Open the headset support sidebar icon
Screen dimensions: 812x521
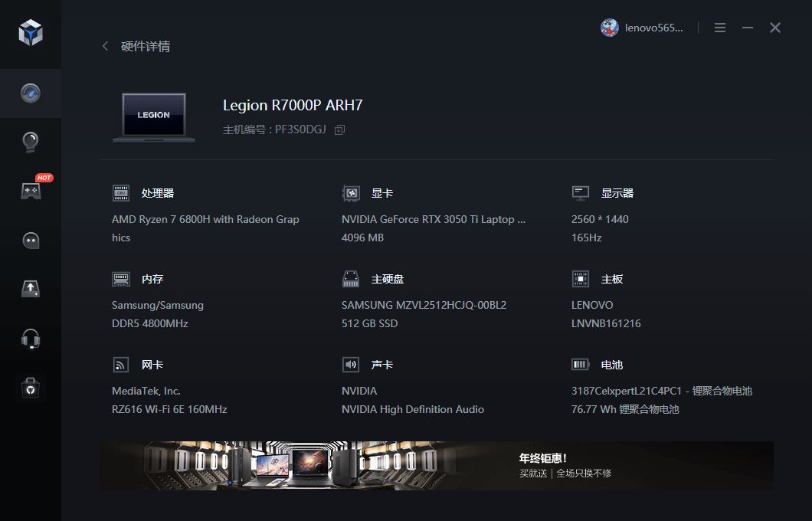tap(31, 339)
